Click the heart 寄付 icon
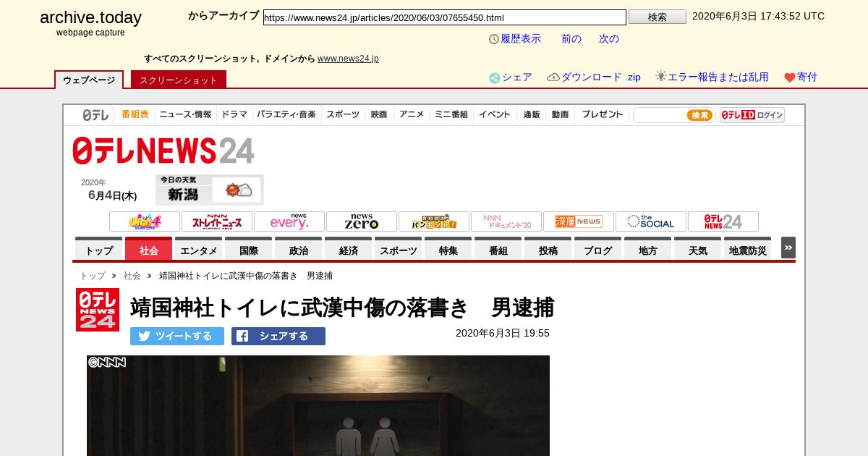 coord(790,78)
